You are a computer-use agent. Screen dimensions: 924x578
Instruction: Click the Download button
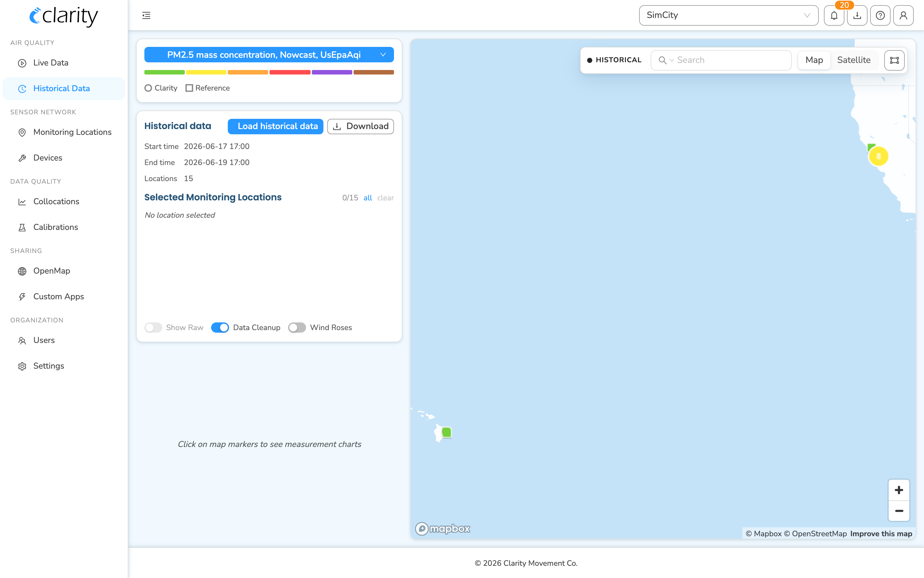(360, 126)
